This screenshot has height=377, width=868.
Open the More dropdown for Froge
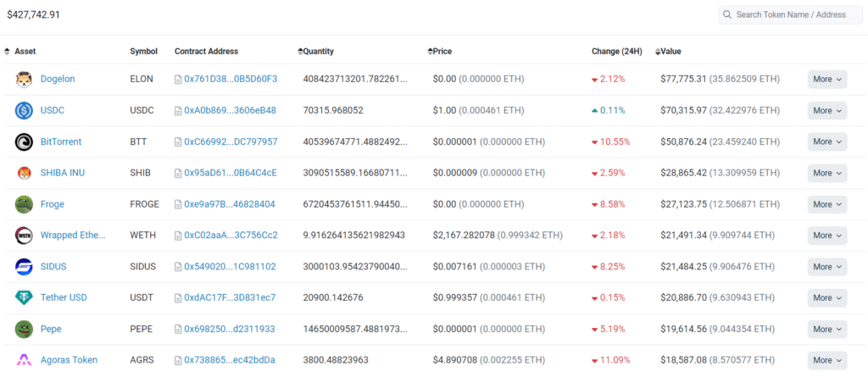827,204
